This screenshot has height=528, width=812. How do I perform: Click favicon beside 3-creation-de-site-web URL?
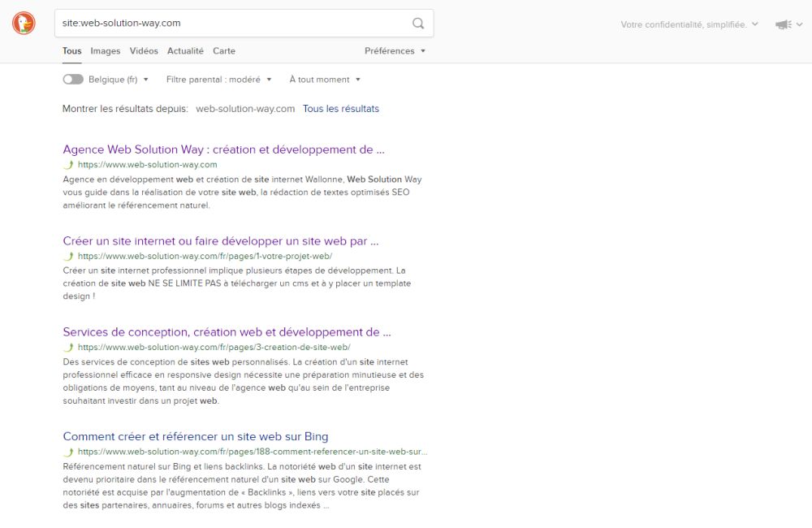click(68, 347)
